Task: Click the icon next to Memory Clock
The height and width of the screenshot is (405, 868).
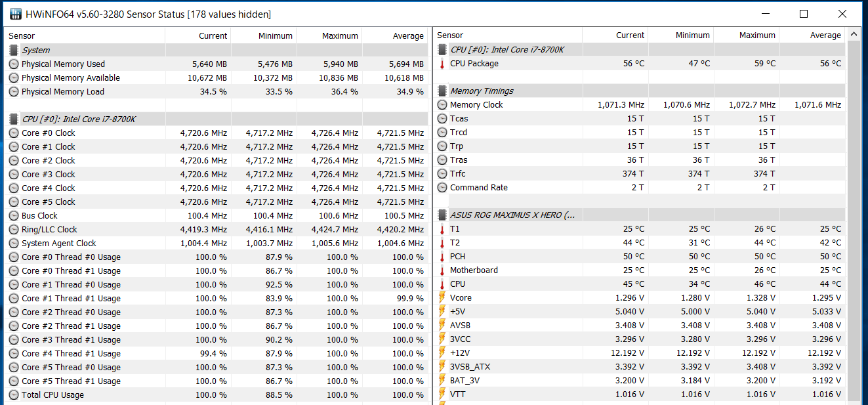Action: [442, 104]
